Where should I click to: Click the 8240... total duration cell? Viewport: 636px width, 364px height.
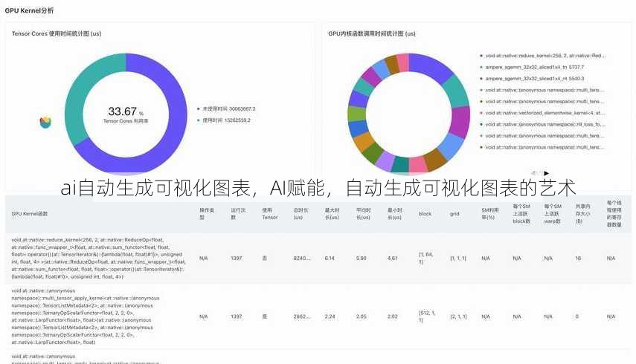302,259
